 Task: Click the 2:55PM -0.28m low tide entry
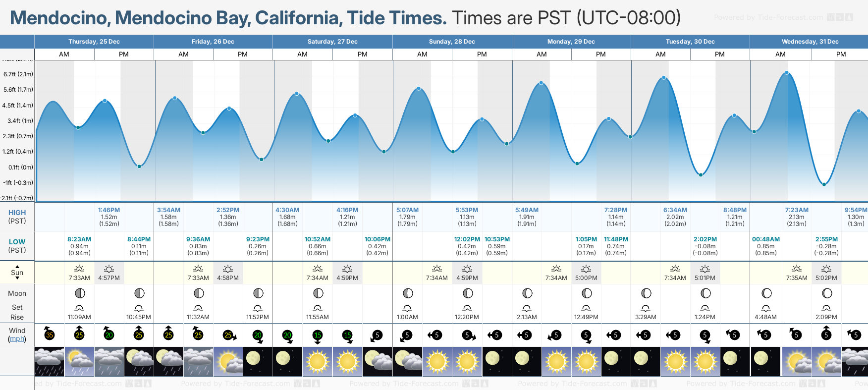(x=826, y=246)
